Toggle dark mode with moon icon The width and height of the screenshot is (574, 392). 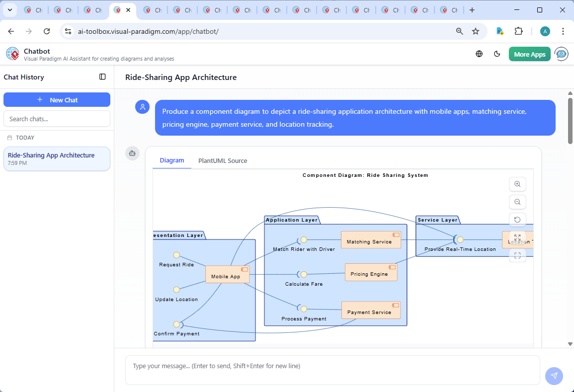pyautogui.click(x=497, y=54)
